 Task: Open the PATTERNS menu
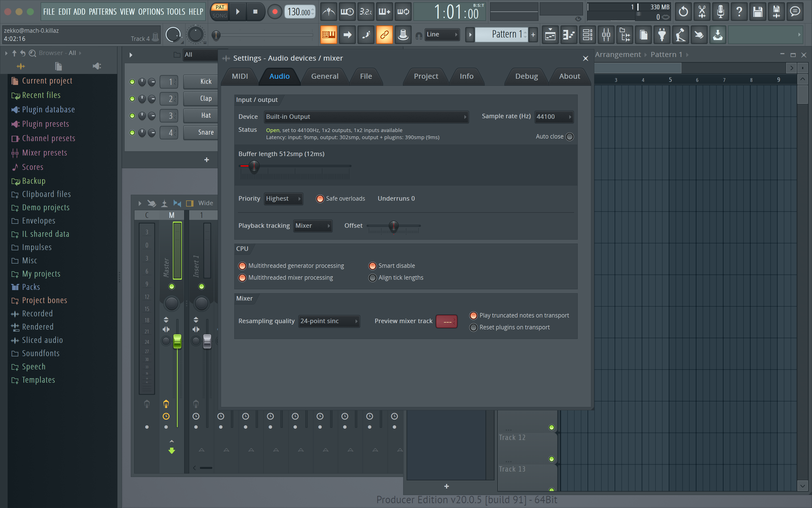click(x=103, y=12)
